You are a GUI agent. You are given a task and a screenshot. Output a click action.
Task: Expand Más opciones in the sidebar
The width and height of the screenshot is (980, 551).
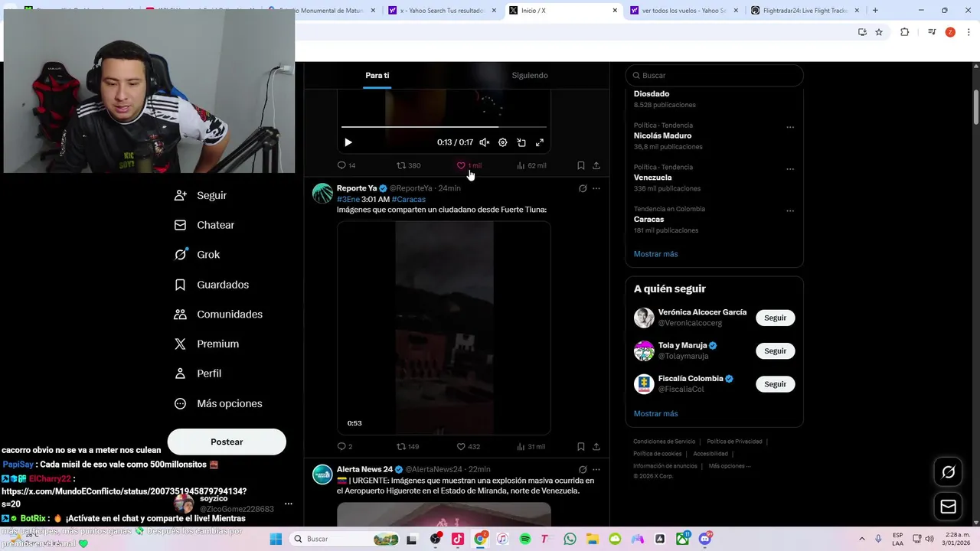(219, 403)
